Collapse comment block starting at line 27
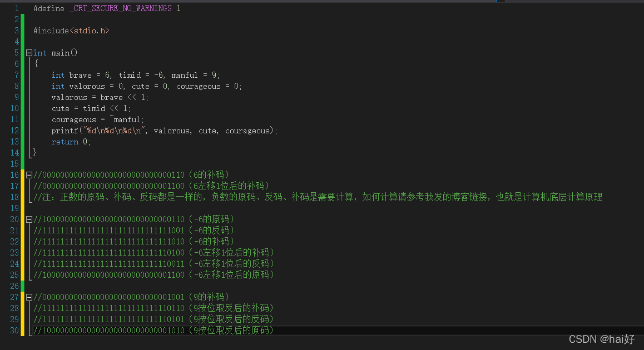 click(29, 297)
